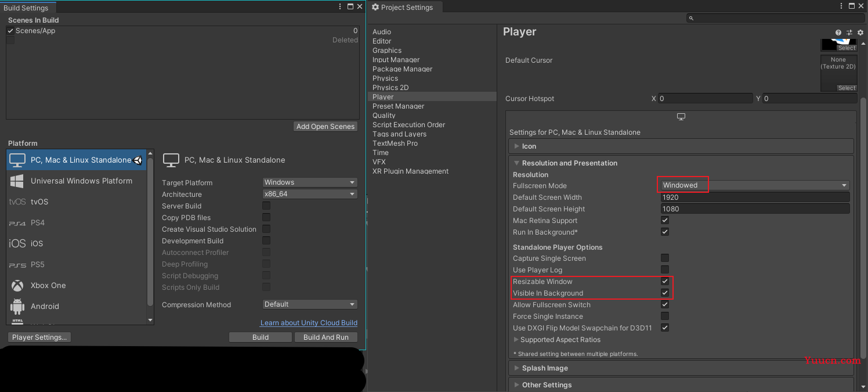Image resolution: width=868 pixels, height=392 pixels.
Task: Click the Build And Run button
Action: tap(326, 337)
